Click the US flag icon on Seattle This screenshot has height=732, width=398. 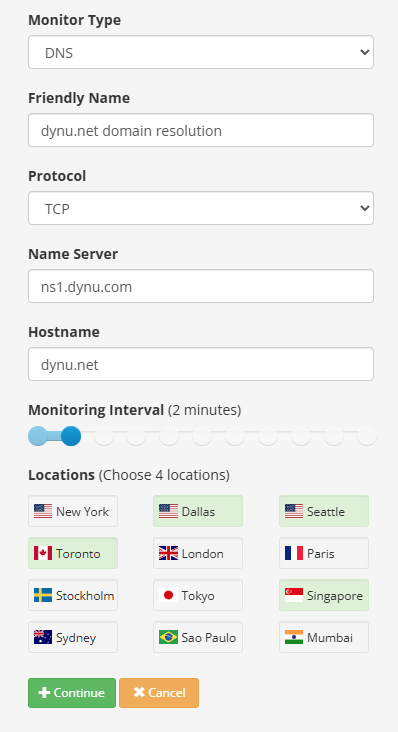click(x=294, y=511)
